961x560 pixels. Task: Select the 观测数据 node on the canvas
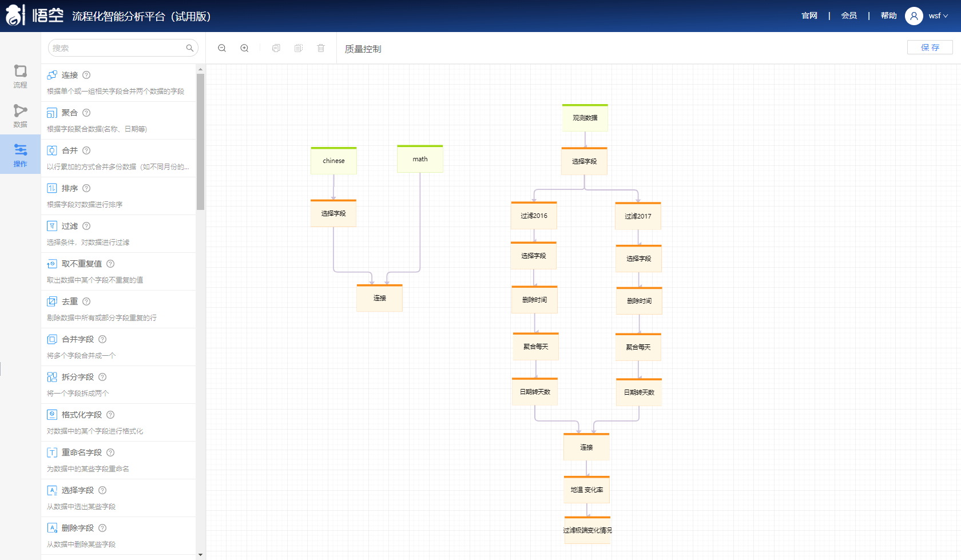pos(585,118)
